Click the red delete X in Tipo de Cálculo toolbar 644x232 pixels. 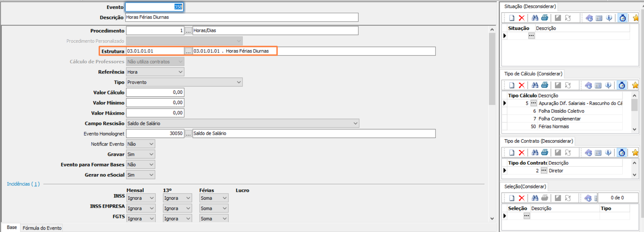pyautogui.click(x=522, y=85)
